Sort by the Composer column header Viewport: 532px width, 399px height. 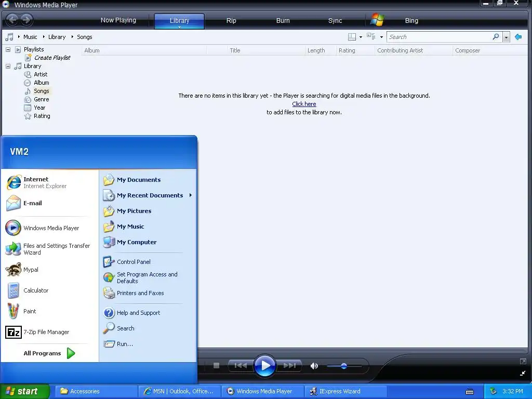point(490,50)
